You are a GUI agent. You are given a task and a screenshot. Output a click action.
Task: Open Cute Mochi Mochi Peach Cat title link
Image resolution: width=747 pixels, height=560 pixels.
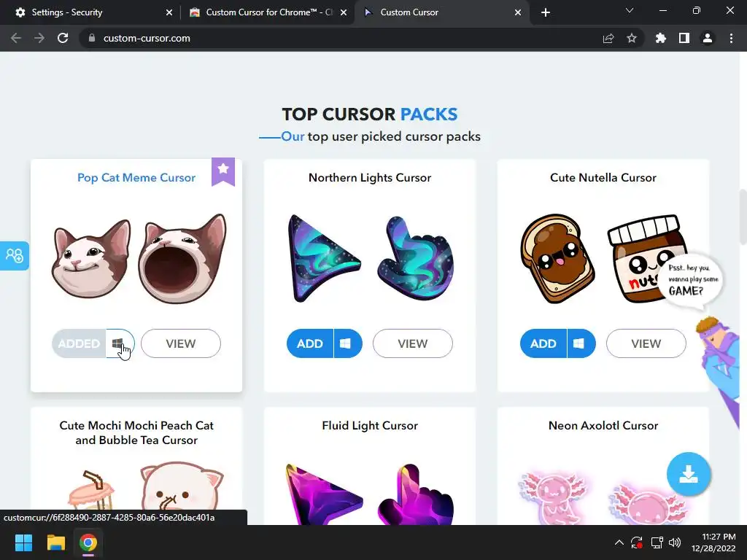136,432
